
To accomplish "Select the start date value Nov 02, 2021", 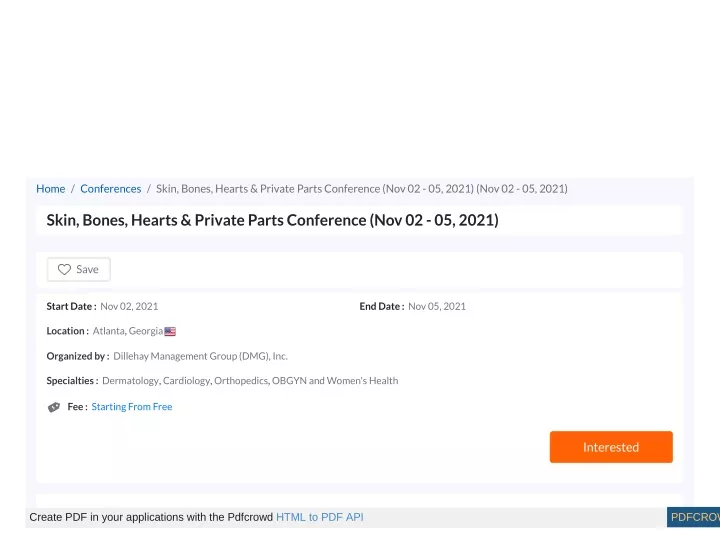I will 129,306.
